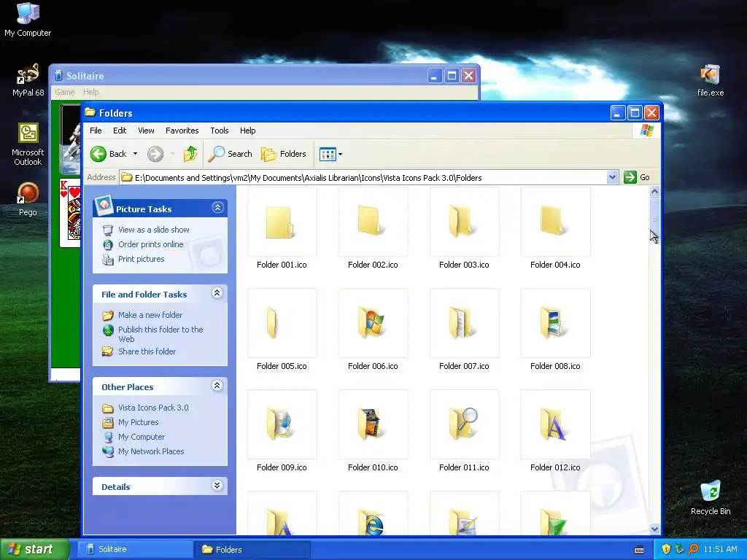Go up one folder level
This screenshot has height=560, width=747.
[x=190, y=154]
